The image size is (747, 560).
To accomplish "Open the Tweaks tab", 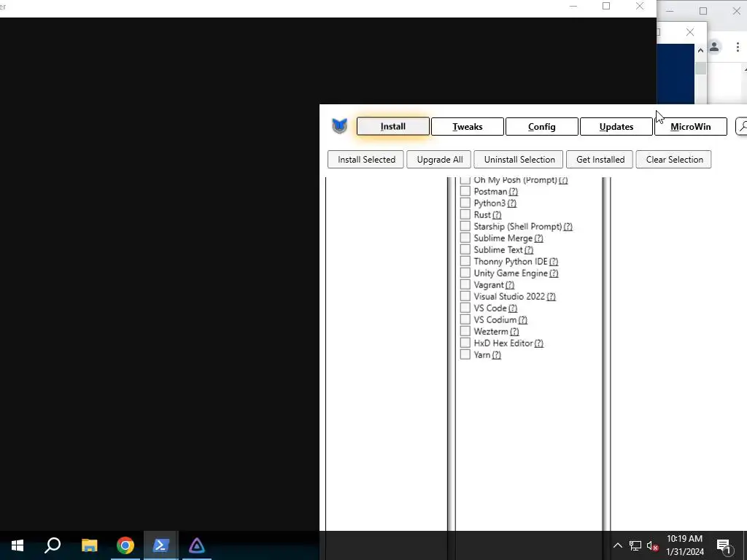I will tap(468, 127).
